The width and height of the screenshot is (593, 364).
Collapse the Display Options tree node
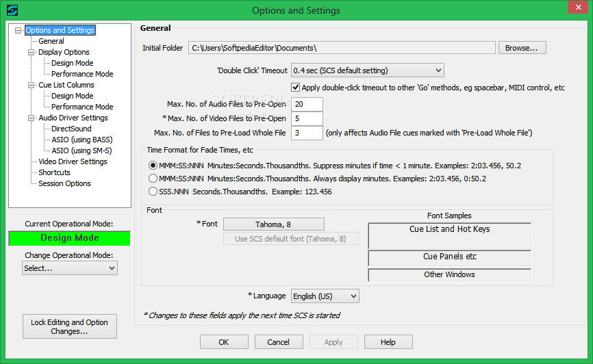31,52
